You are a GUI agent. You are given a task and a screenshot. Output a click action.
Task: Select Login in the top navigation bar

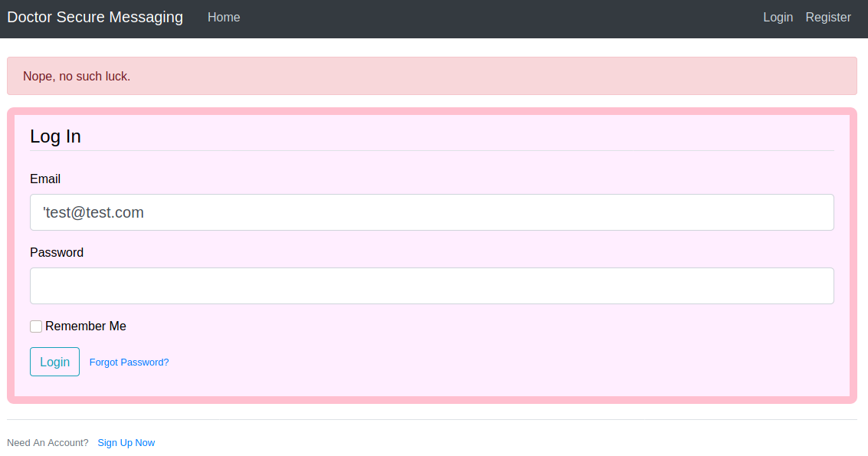(x=778, y=17)
